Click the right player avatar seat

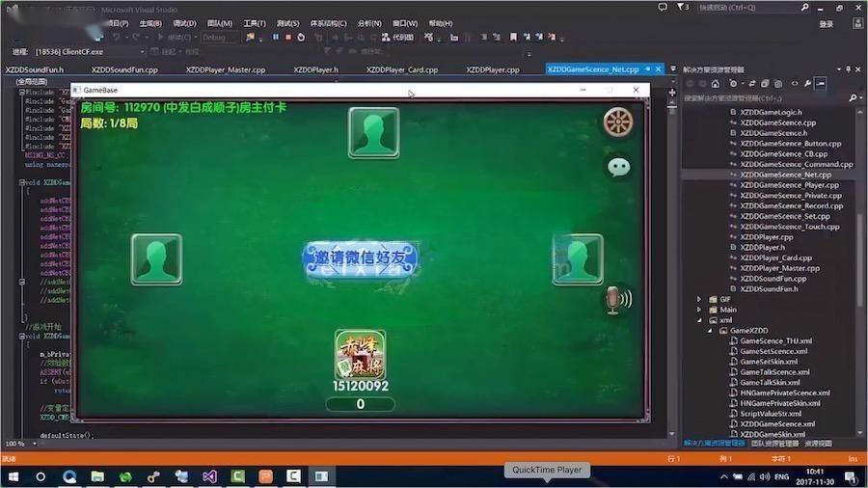tap(578, 258)
